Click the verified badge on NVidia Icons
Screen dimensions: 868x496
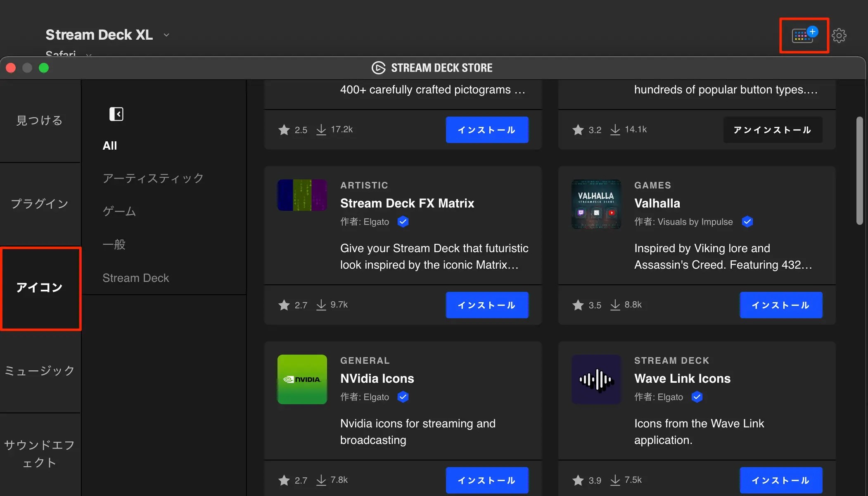[x=403, y=397]
